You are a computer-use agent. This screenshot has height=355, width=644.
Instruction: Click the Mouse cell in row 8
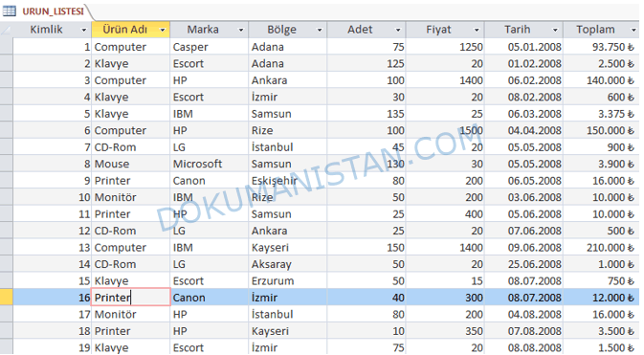tap(130, 164)
